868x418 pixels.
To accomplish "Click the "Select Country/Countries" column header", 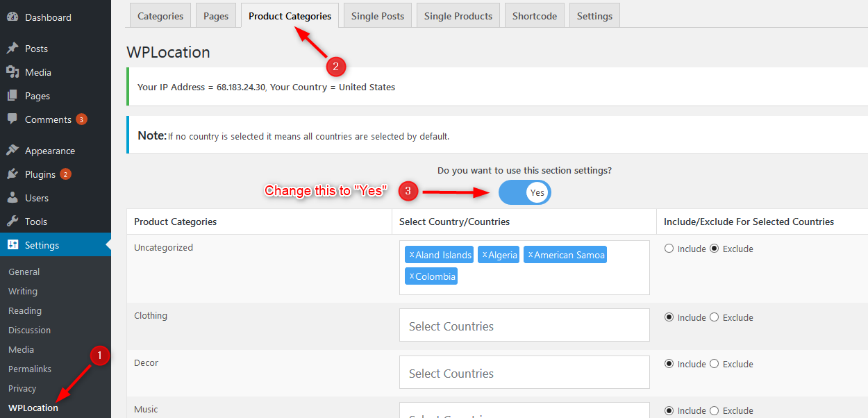I will pos(455,221).
